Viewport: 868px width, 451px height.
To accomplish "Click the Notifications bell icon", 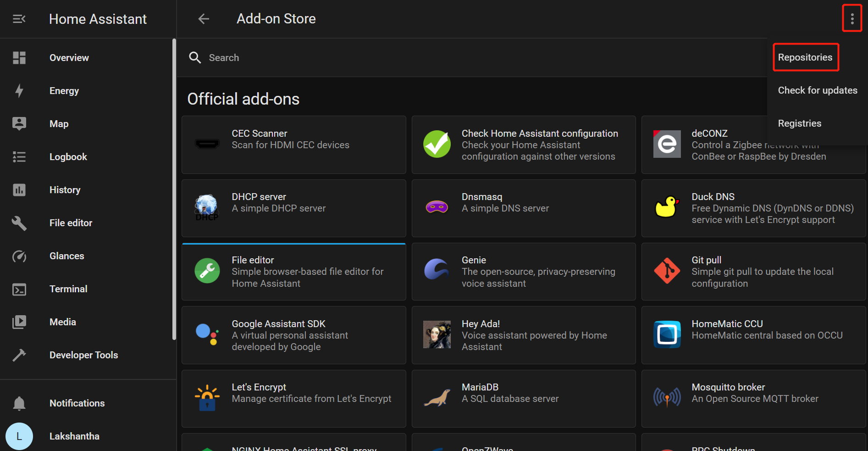I will [x=19, y=403].
